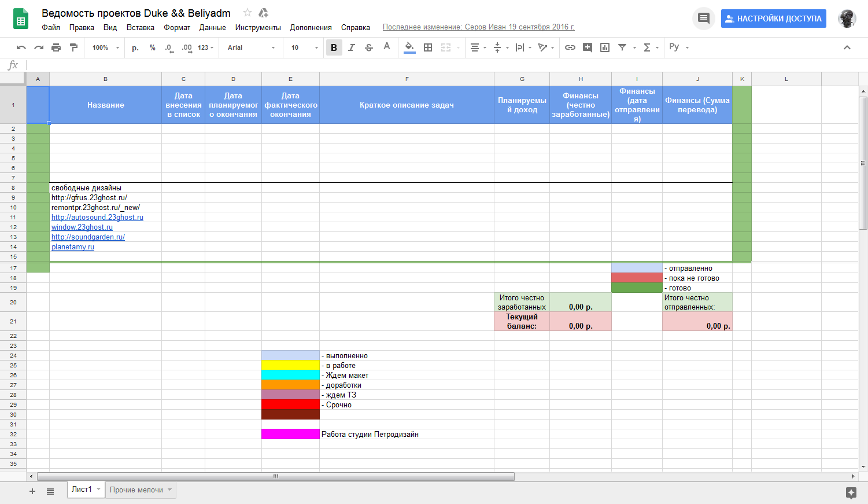The height and width of the screenshot is (504, 868).
Task: Click the Undo icon in the toolbar
Action: click(x=21, y=47)
